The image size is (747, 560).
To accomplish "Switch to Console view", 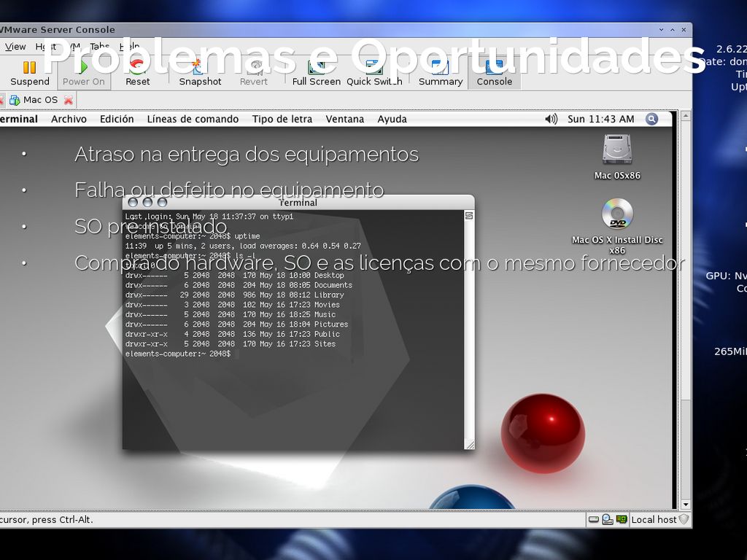I will pyautogui.click(x=494, y=72).
